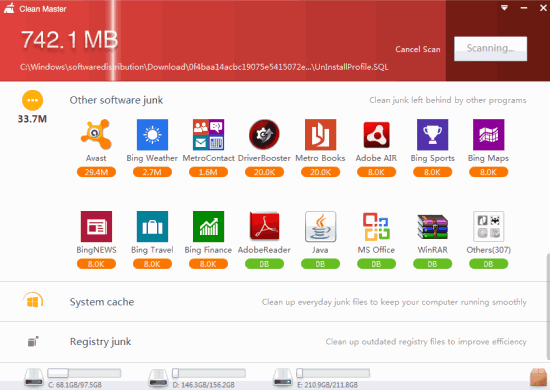550x390 pixels.
Task: Open the MS Office icon
Action: pos(376,227)
